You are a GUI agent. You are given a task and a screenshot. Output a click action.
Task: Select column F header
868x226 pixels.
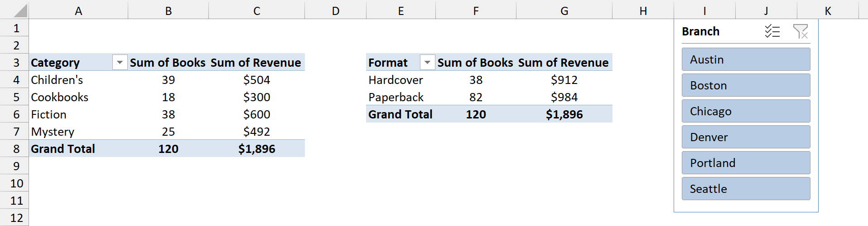click(x=476, y=10)
